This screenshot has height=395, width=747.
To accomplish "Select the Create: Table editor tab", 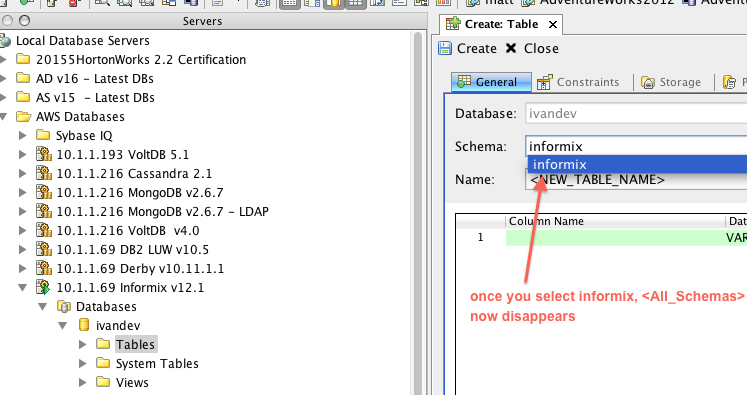I will [501, 24].
